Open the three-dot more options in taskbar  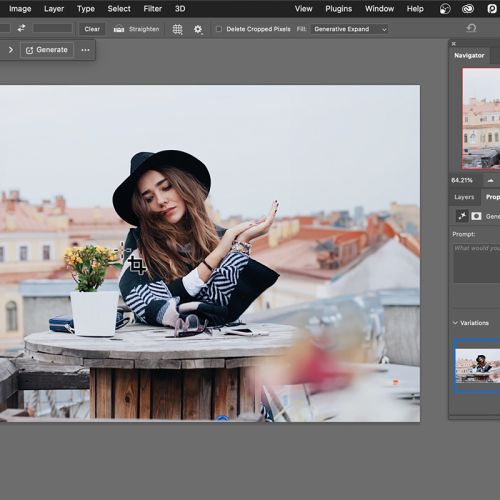click(85, 50)
